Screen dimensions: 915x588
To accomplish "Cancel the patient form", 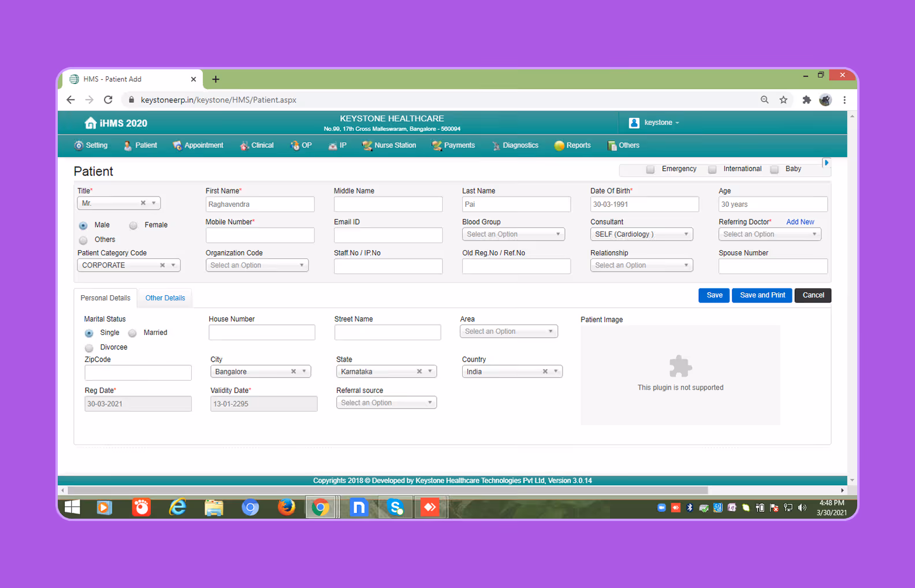I will click(813, 295).
